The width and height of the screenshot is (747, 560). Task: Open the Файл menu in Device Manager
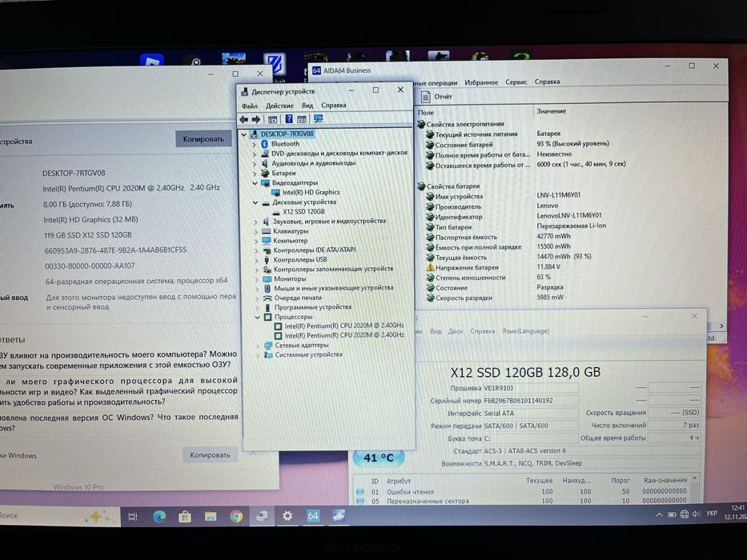coord(249,106)
